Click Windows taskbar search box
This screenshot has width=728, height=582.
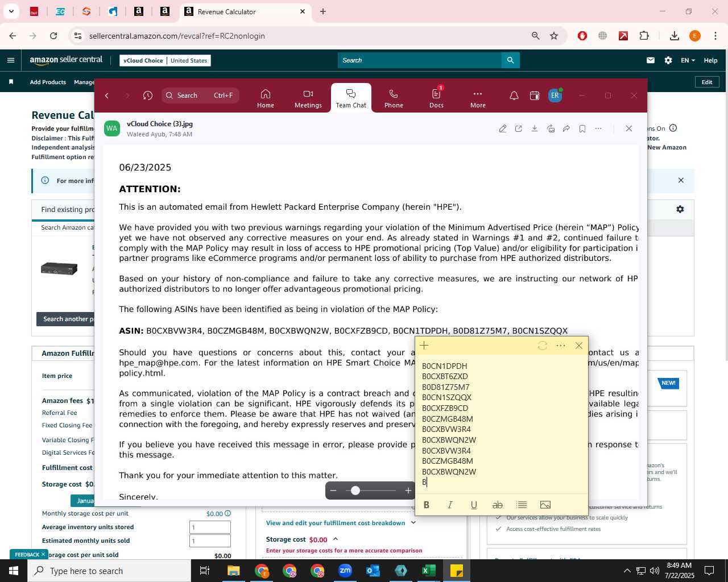pos(109,571)
